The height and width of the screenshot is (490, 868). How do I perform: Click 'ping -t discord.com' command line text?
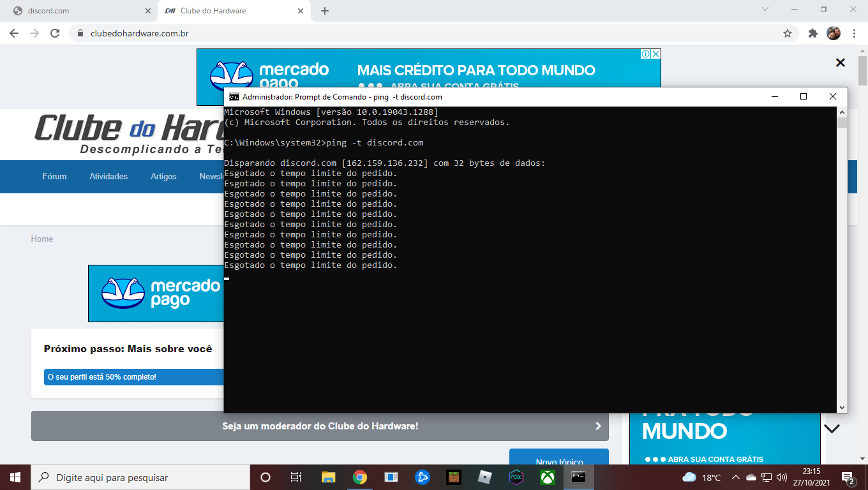(375, 142)
